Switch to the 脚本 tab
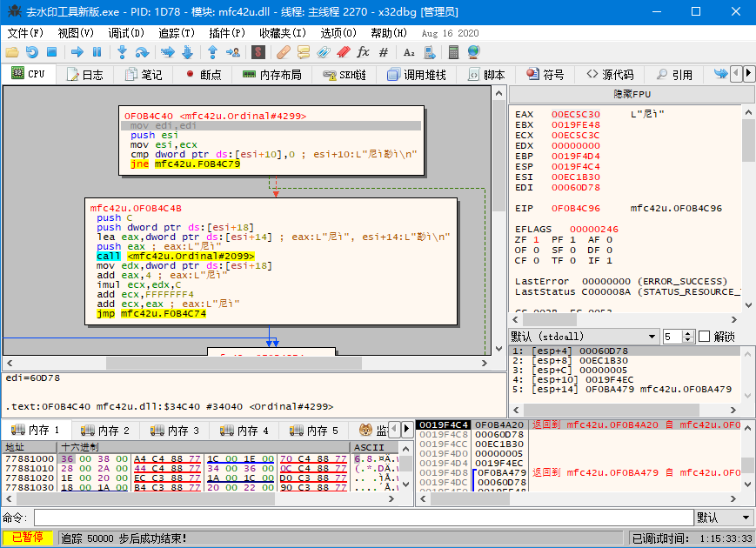The image size is (756, 548). tap(486, 75)
